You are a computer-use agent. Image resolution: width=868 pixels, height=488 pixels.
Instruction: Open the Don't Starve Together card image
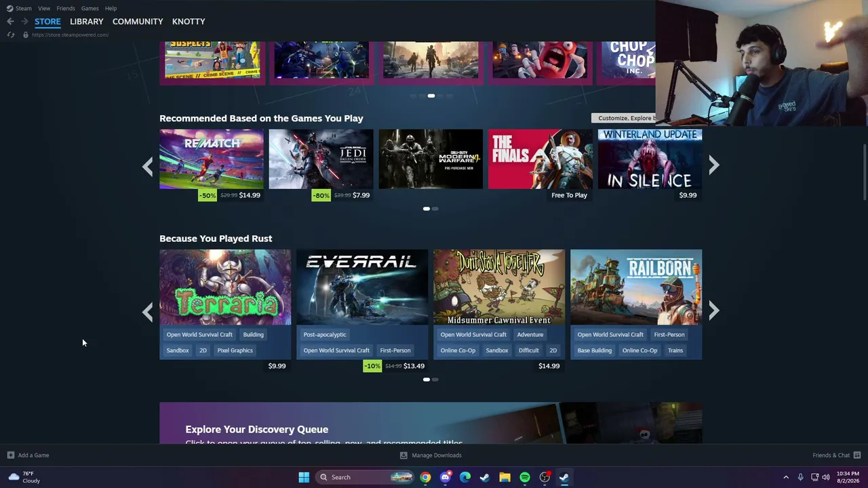coord(499,287)
